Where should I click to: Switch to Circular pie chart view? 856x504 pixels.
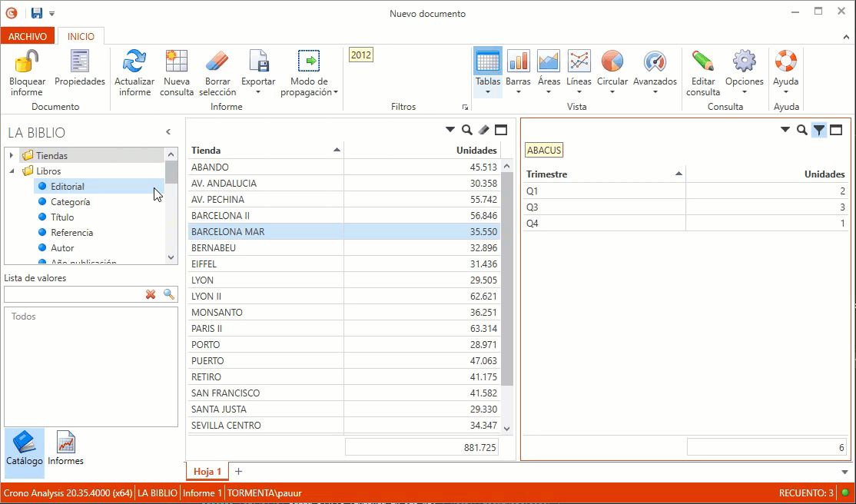(612, 61)
